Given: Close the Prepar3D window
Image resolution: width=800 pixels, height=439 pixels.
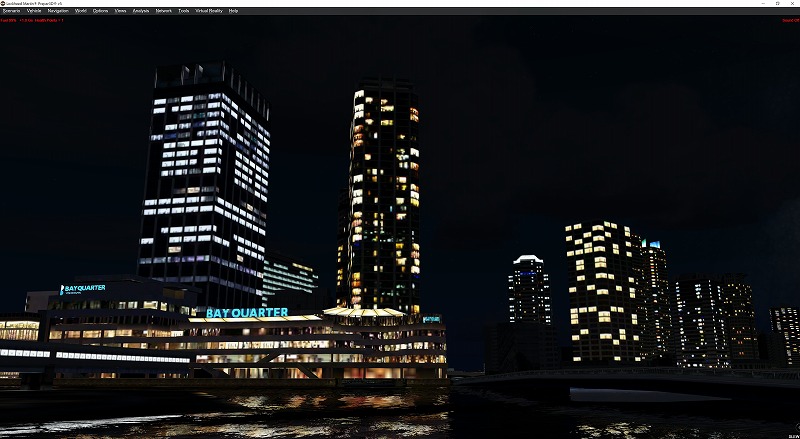Looking at the screenshot, I should [x=792, y=3].
